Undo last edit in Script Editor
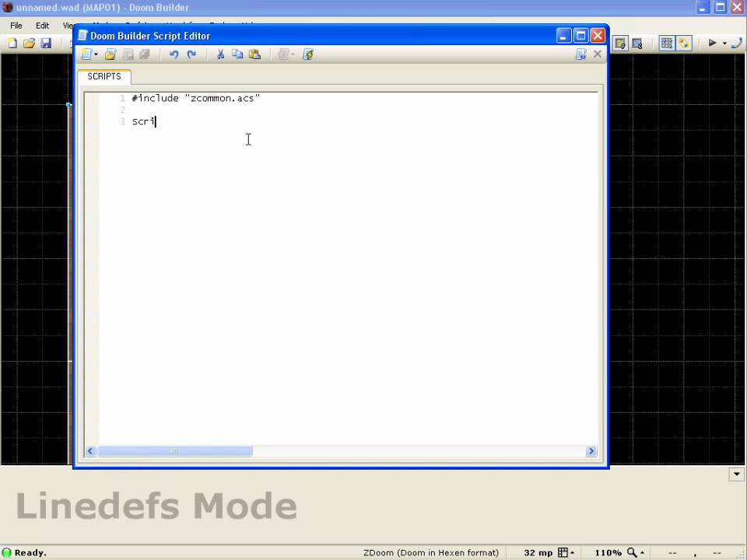 coord(174,54)
